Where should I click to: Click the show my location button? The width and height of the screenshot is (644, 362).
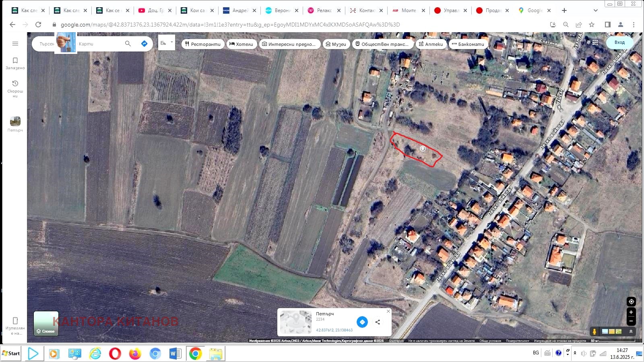click(x=631, y=302)
